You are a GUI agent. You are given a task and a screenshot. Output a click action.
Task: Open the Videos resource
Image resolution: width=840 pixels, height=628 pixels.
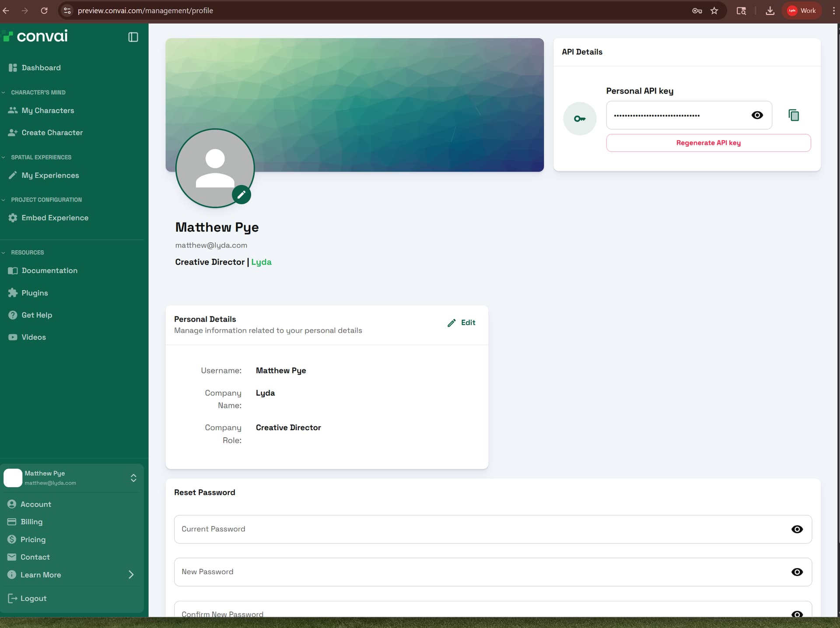(33, 337)
